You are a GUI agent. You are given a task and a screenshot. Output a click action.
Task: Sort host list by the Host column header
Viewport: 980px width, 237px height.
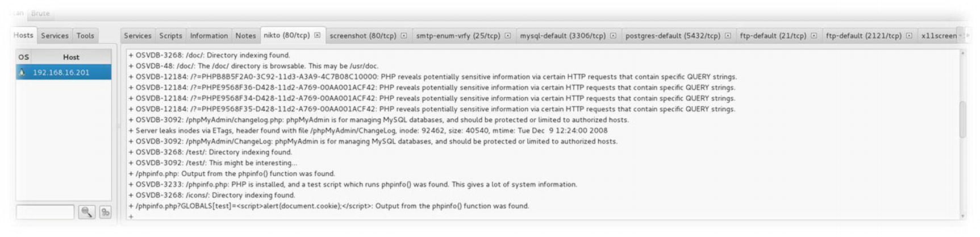71,57
